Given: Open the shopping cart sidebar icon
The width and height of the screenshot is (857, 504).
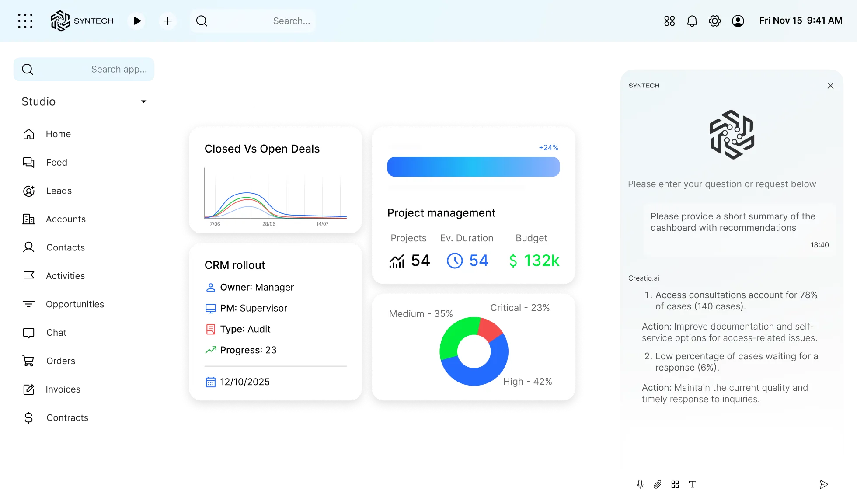Looking at the screenshot, I should (28, 361).
